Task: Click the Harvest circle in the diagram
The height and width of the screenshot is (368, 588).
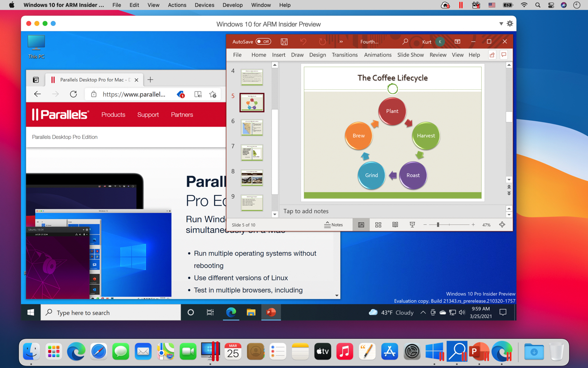Action: [426, 136]
